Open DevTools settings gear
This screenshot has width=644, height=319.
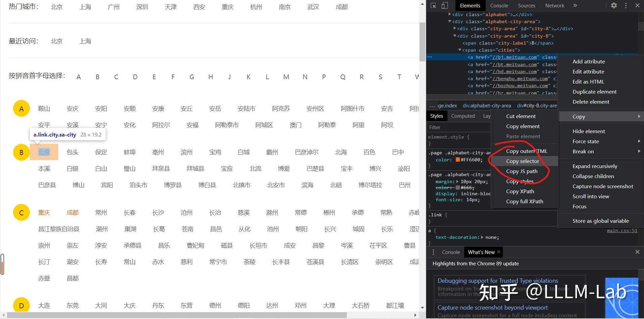click(614, 5)
